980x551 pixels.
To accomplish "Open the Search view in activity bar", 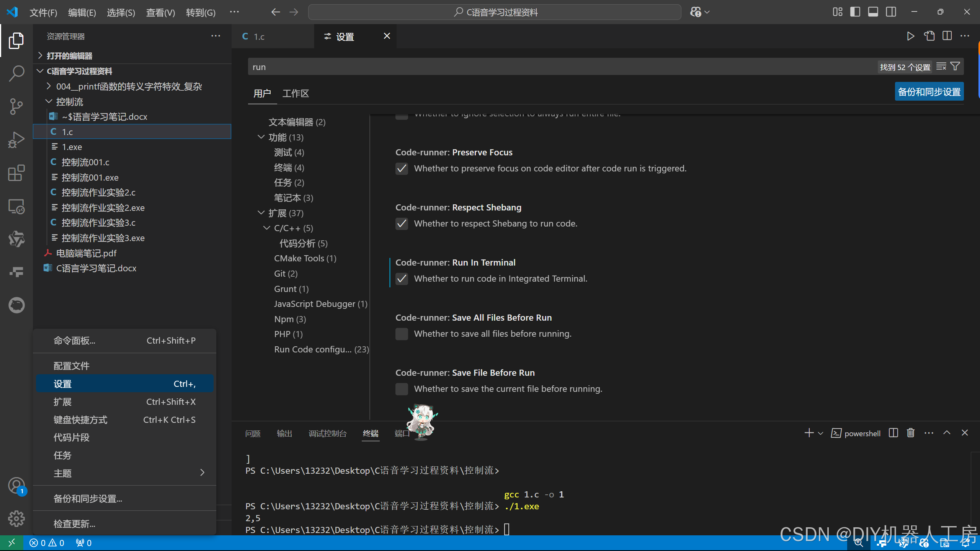I will 16,73.
